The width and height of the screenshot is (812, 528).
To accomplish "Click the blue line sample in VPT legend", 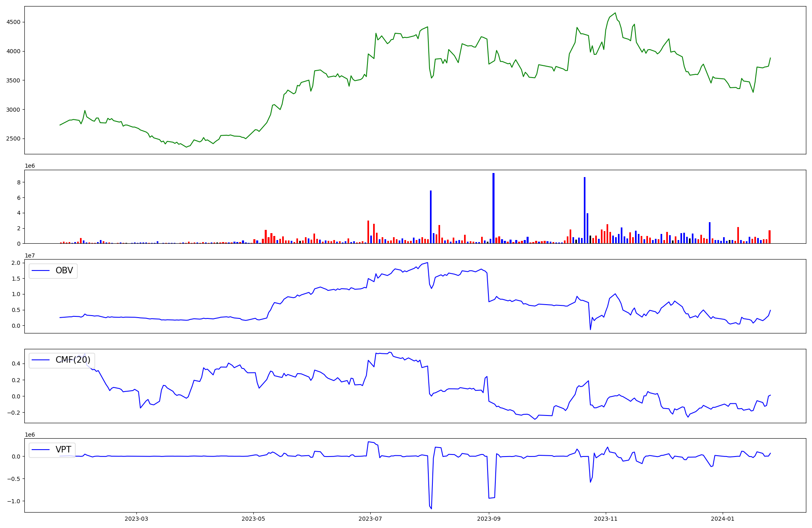I will (41, 450).
